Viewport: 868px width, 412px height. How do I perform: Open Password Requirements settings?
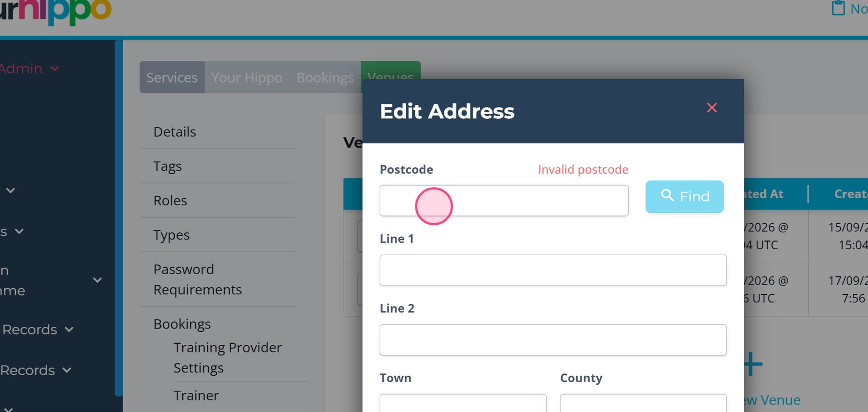pyautogui.click(x=197, y=279)
